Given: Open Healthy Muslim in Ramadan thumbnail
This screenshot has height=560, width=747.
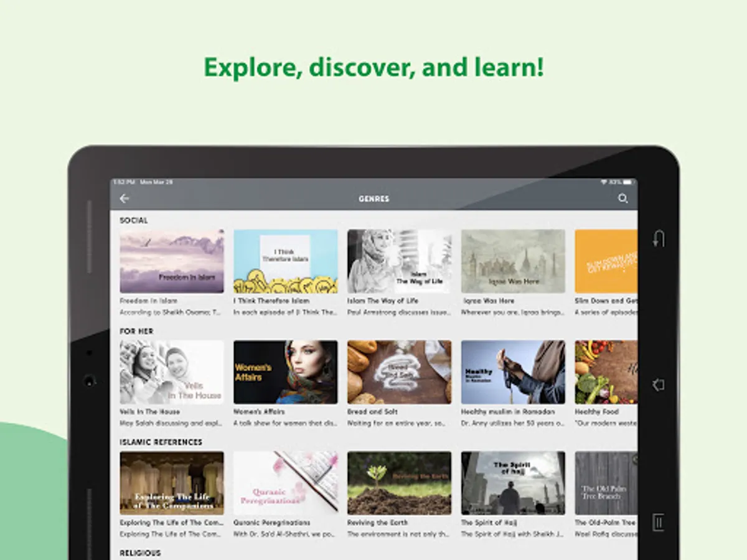Looking at the screenshot, I should (x=513, y=372).
